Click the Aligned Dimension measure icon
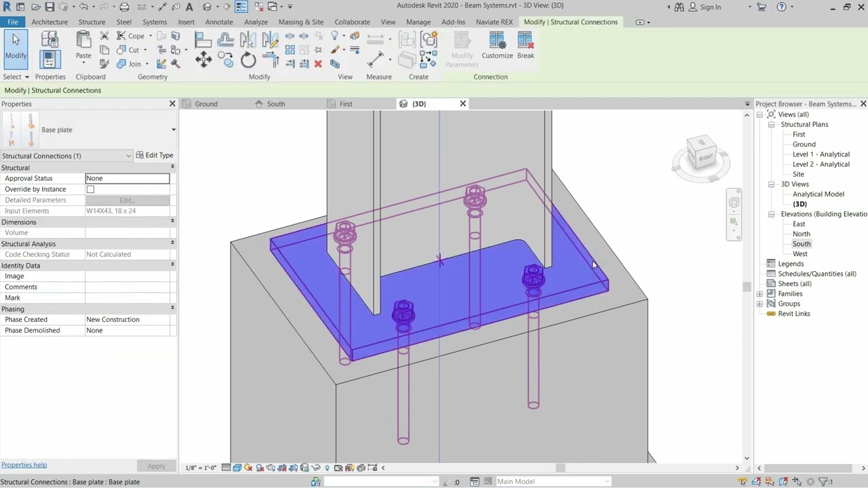This screenshot has height=488, width=868. (x=375, y=60)
